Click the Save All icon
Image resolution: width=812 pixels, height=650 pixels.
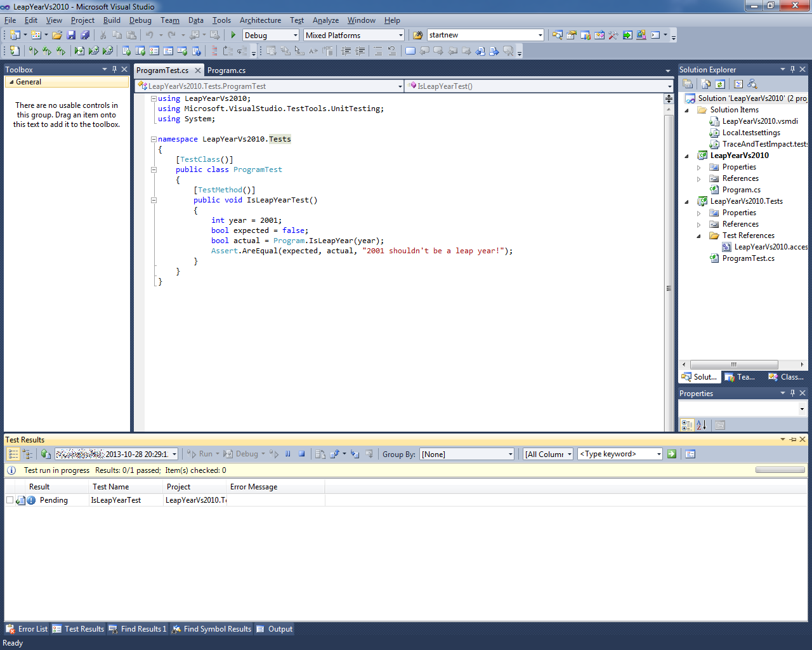(85, 35)
